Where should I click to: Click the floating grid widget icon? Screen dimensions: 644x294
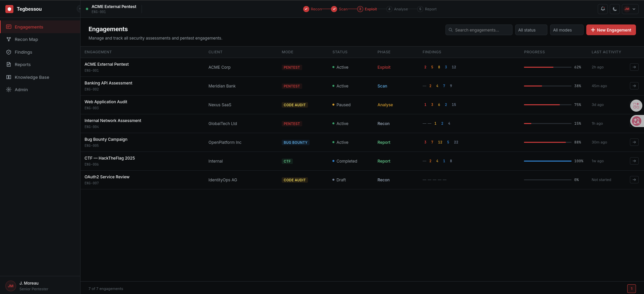(x=636, y=106)
